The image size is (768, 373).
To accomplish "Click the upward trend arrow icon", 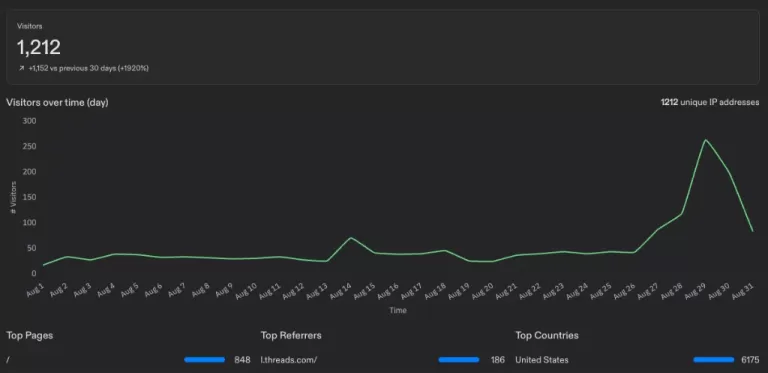I will pos(21,69).
